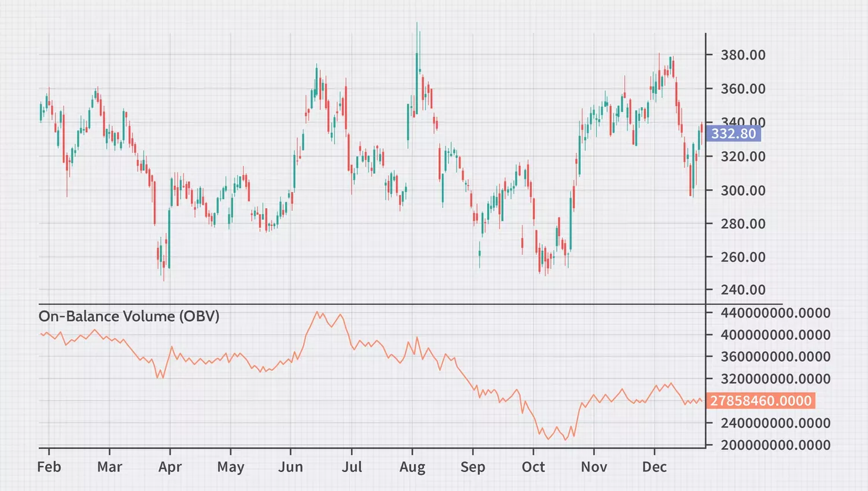Select the Aug label on the time axis
The height and width of the screenshot is (491, 868).
(x=413, y=467)
